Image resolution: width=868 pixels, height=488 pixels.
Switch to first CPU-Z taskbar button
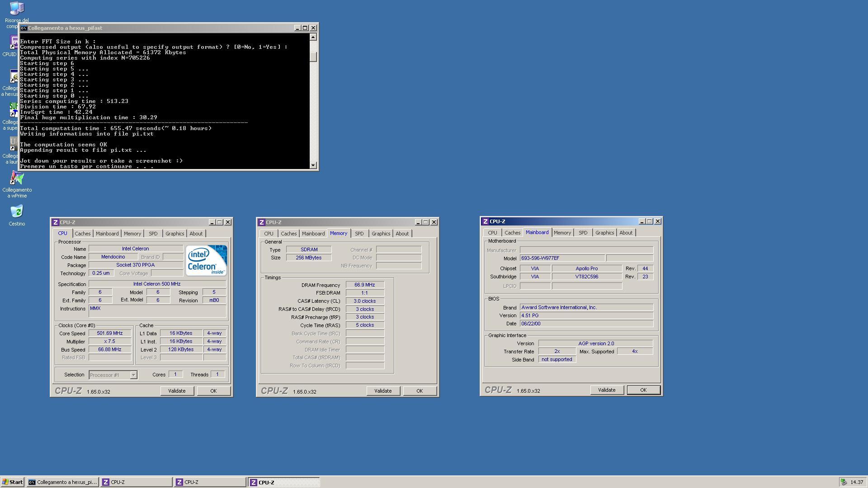(137, 482)
